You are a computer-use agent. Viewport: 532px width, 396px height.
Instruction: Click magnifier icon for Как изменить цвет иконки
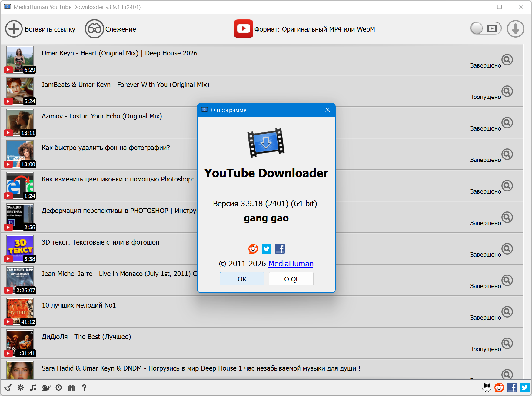(507, 186)
